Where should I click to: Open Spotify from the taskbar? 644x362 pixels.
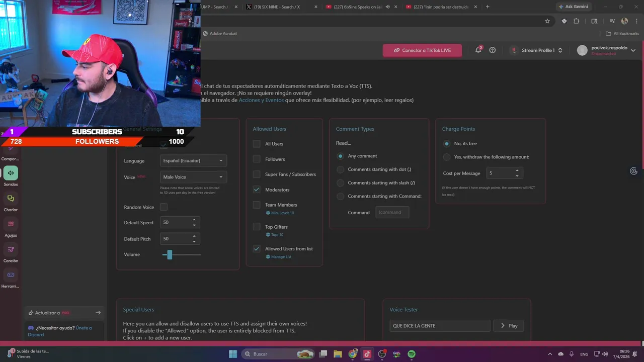pos(412,354)
